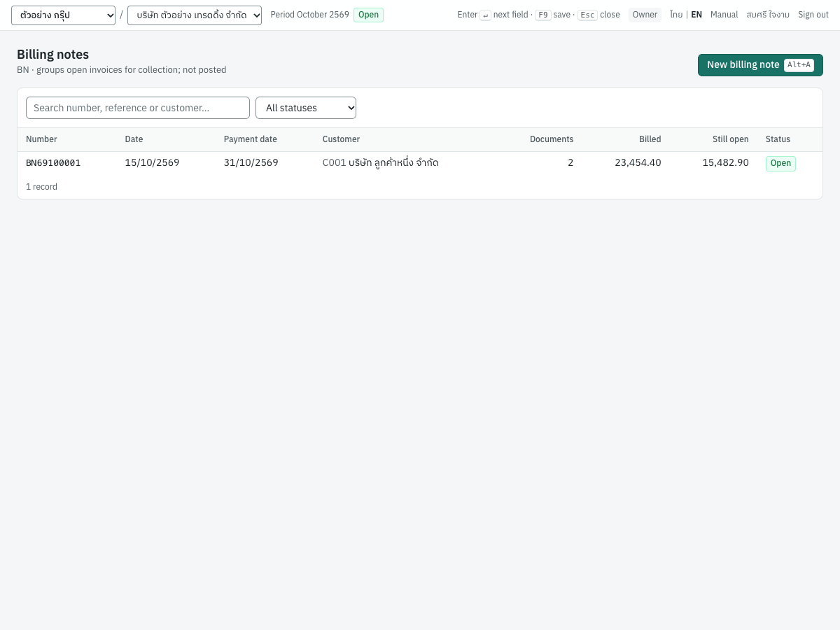The width and height of the screenshot is (840, 630).
Task: Click the New billing note button
Action: coord(760,65)
